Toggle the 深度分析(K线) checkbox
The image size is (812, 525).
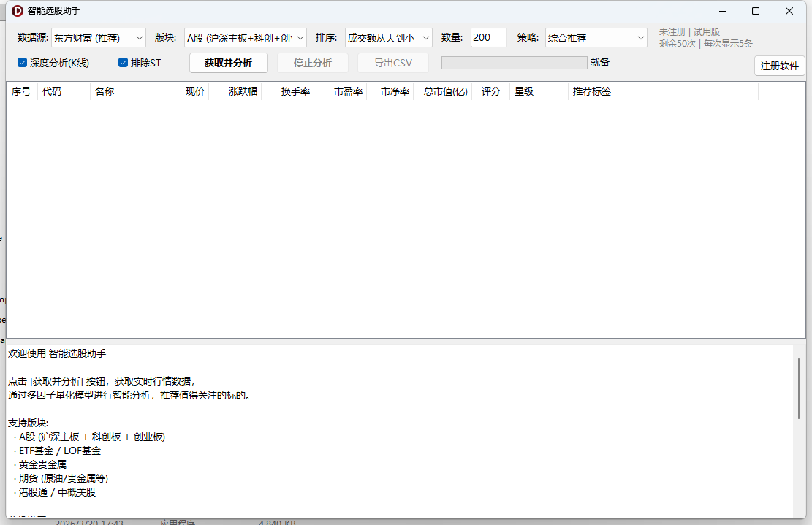click(x=22, y=63)
